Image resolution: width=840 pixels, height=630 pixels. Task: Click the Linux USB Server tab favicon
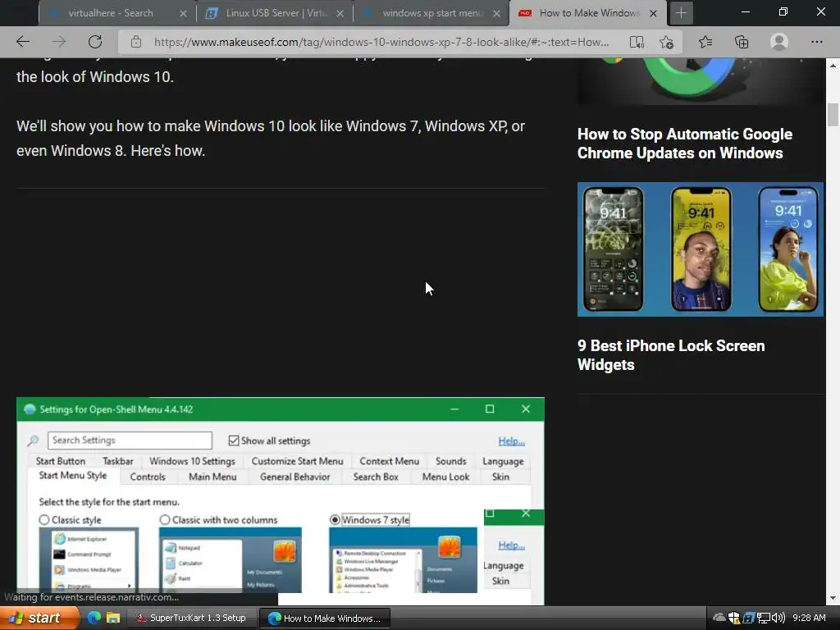click(212, 13)
